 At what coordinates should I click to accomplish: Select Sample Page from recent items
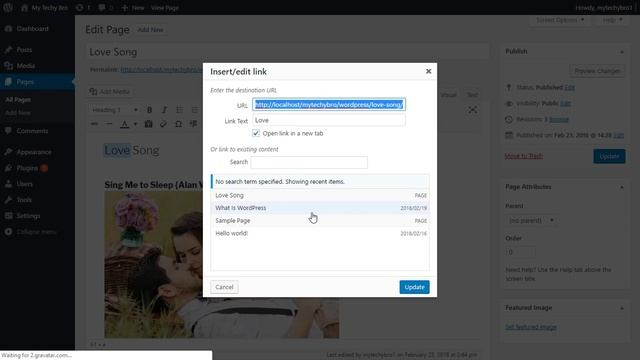pyautogui.click(x=320, y=221)
